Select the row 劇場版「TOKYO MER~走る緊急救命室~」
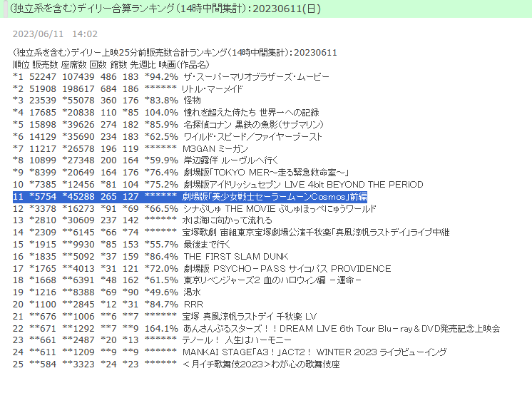The image size is (532, 413). (x=181, y=173)
